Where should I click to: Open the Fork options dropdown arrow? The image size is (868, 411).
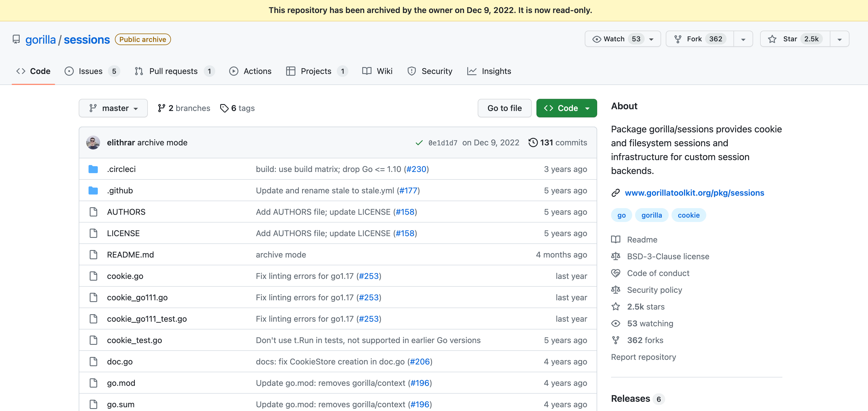(x=743, y=39)
